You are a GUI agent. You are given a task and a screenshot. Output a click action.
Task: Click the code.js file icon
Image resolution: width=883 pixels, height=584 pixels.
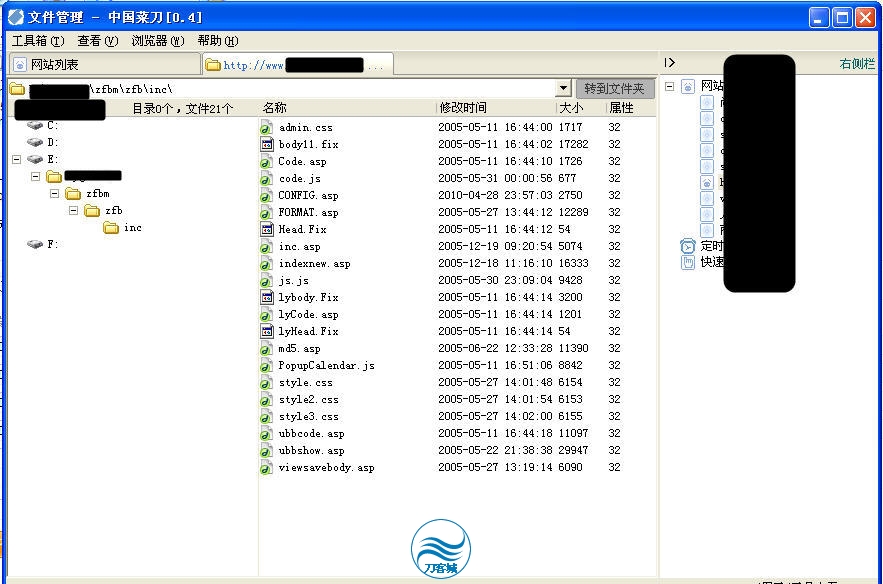[266, 179]
